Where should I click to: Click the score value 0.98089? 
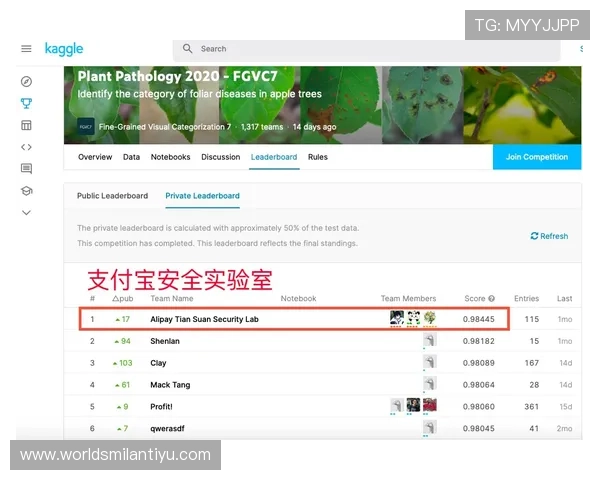pyautogui.click(x=479, y=363)
